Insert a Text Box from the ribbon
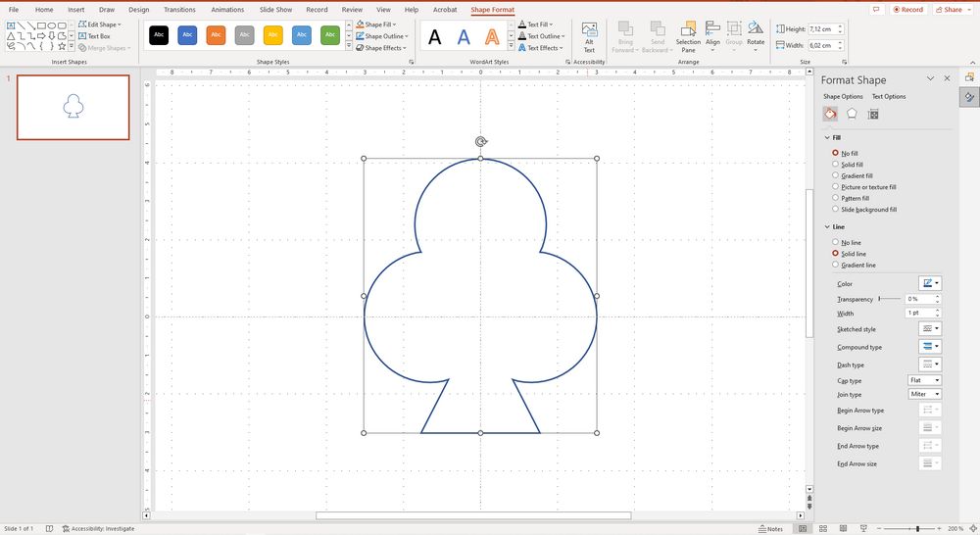 coord(94,36)
